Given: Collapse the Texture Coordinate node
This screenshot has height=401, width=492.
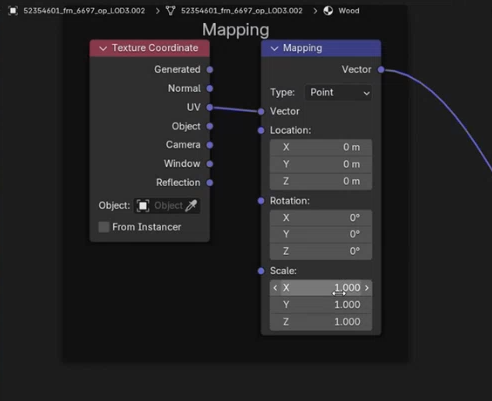Looking at the screenshot, I should pyautogui.click(x=103, y=48).
